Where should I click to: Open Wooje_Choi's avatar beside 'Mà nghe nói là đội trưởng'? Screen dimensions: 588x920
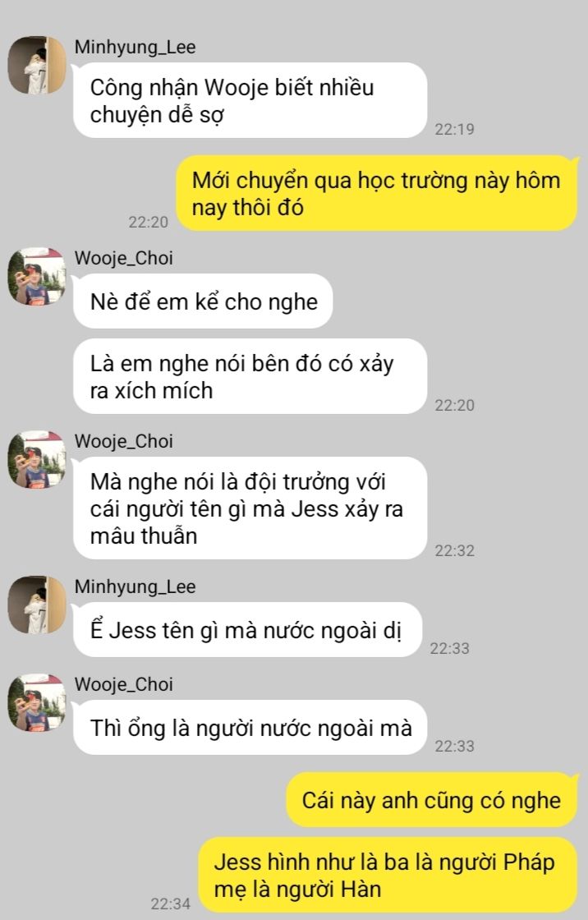(37, 459)
